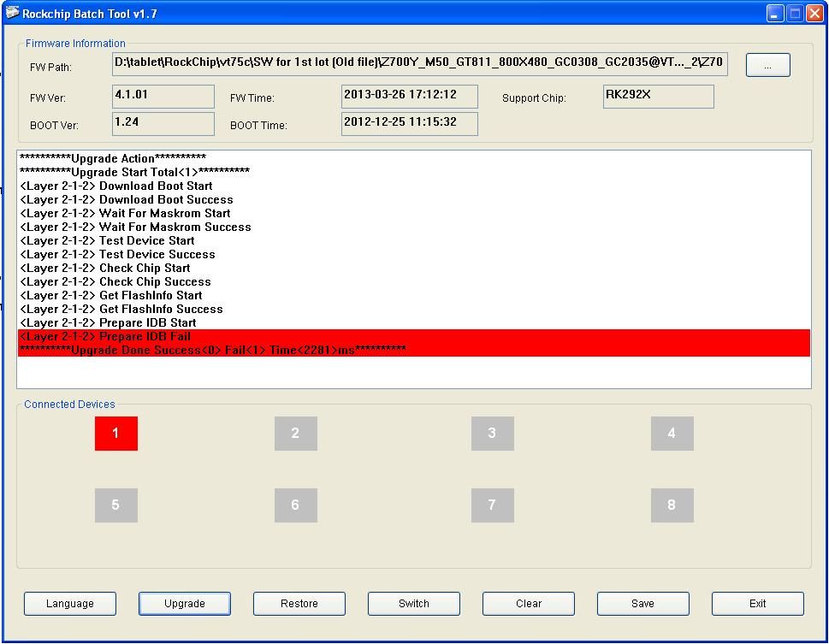Click the FW Path text field
The width and height of the screenshot is (829, 644).
tap(419, 64)
